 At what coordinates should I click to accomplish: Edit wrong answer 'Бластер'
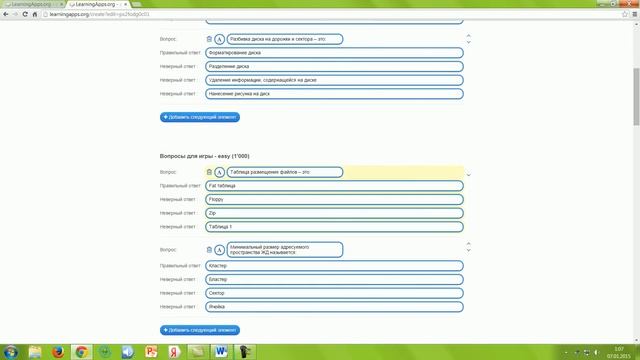[334, 280]
